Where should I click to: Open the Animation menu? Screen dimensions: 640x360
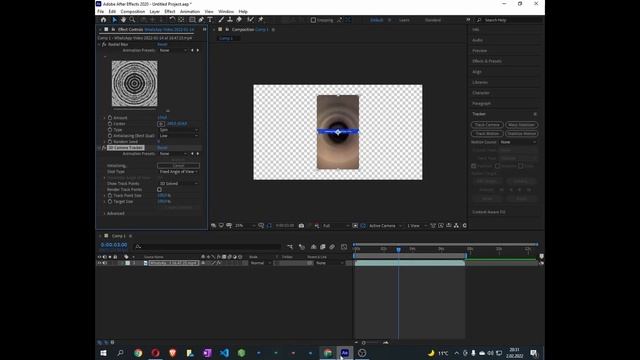click(190, 11)
